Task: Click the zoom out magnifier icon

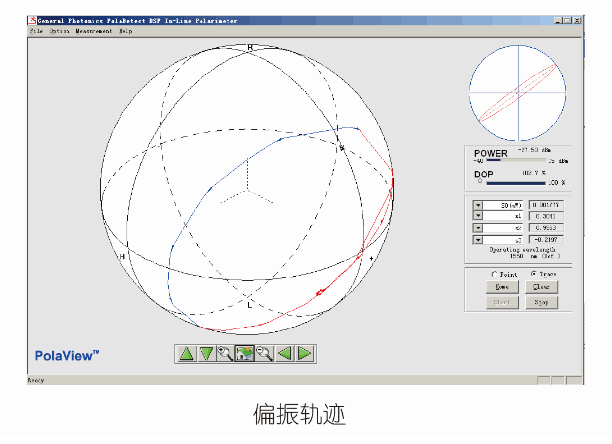Action: pos(265,353)
